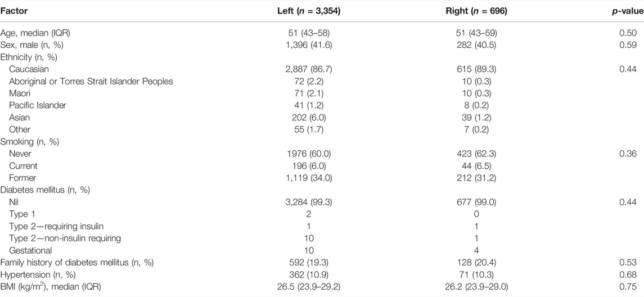Select the Right (n = 696) column header

tap(476, 11)
